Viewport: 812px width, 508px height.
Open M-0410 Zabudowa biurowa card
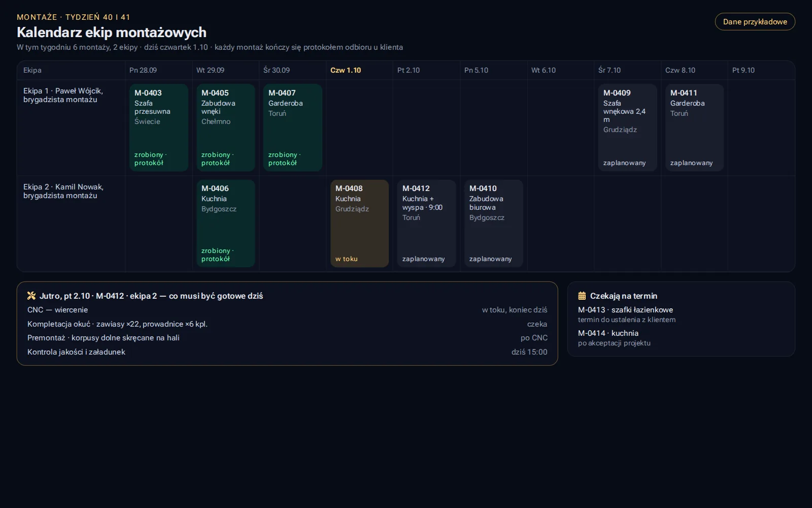click(x=494, y=224)
